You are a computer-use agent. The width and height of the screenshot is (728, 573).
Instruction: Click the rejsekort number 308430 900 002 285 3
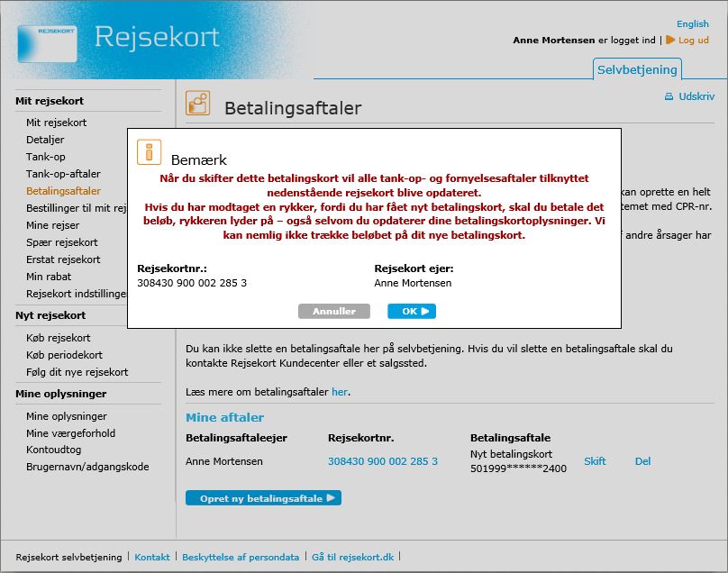click(x=382, y=460)
